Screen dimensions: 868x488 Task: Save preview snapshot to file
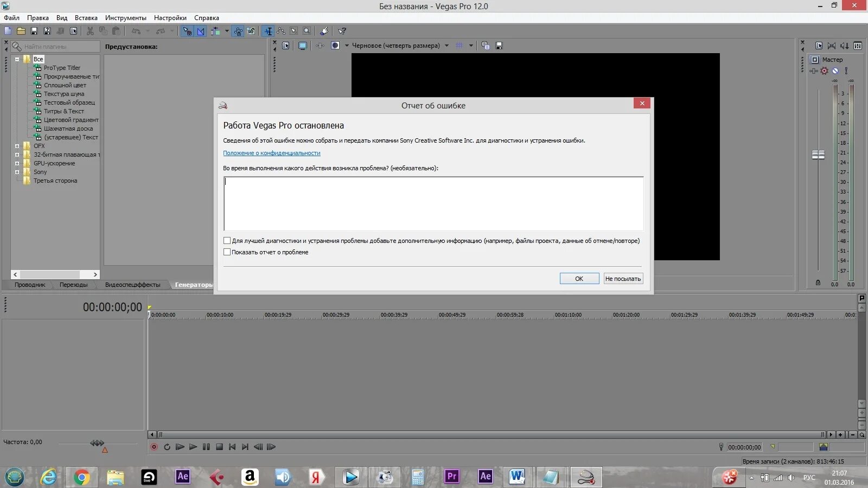[499, 46]
